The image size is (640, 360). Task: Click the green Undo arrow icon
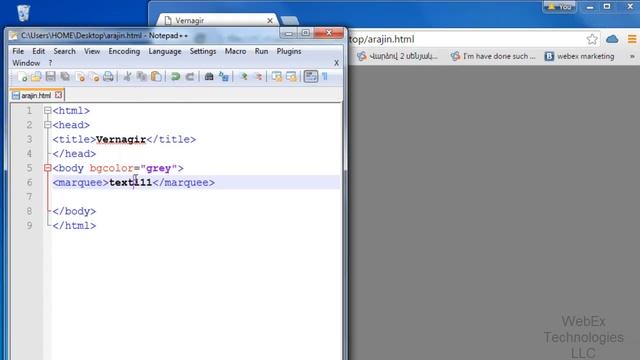click(176, 76)
